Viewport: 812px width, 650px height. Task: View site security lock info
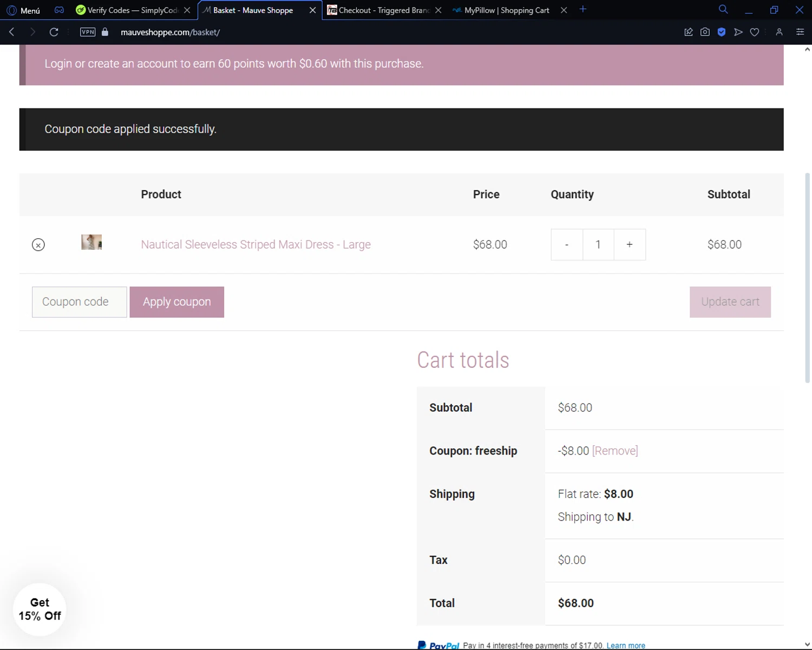click(105, 32)
